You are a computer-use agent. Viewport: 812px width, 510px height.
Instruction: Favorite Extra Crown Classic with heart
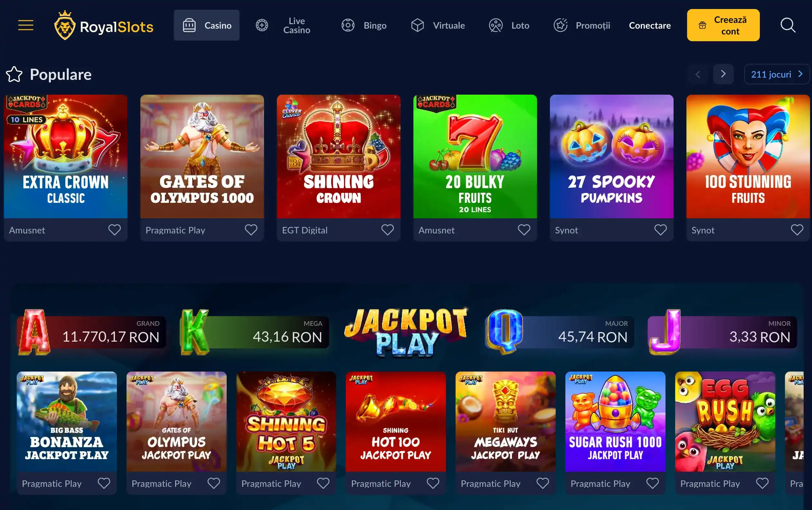(x=115, y=230)
